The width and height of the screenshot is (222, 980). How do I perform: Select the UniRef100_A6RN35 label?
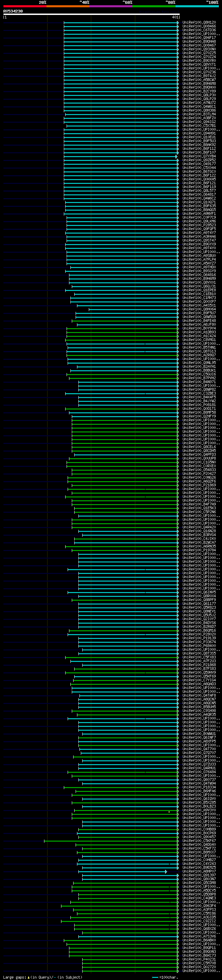click(x=199, y=546)
